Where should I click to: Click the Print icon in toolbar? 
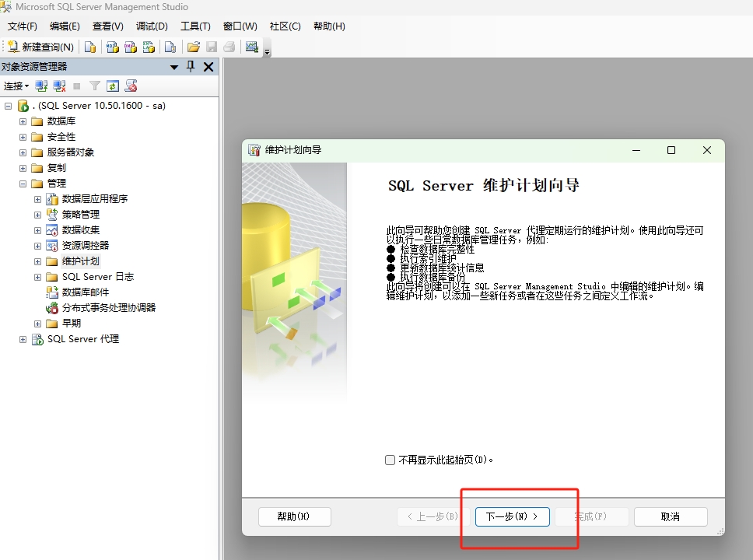(229, 47)
